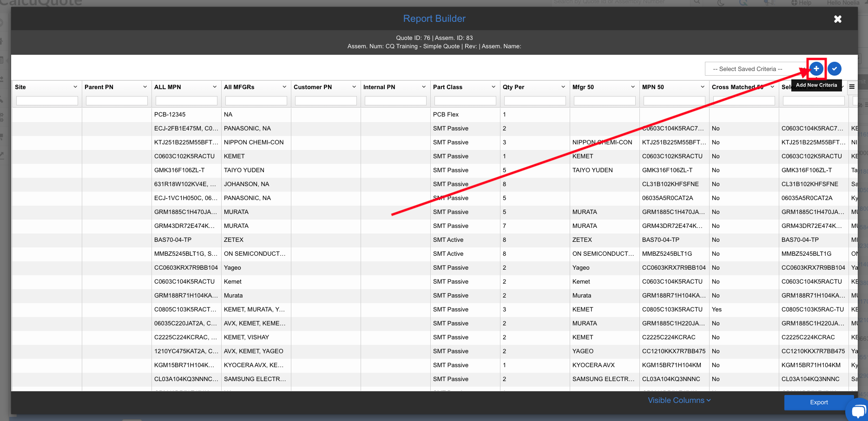Expand the Visible Columns menu
The height and width of the screenshot is (421, 868).
[679, 401]
